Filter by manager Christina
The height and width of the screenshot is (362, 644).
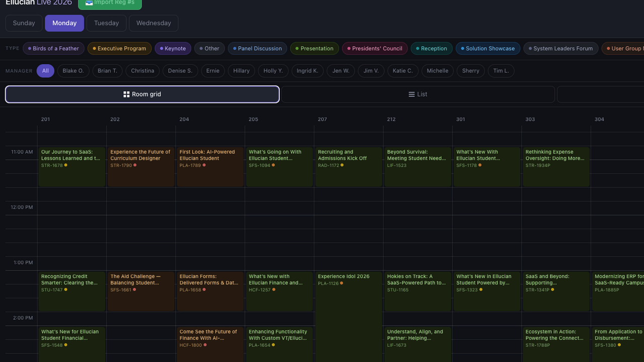(x=142, y=71)
